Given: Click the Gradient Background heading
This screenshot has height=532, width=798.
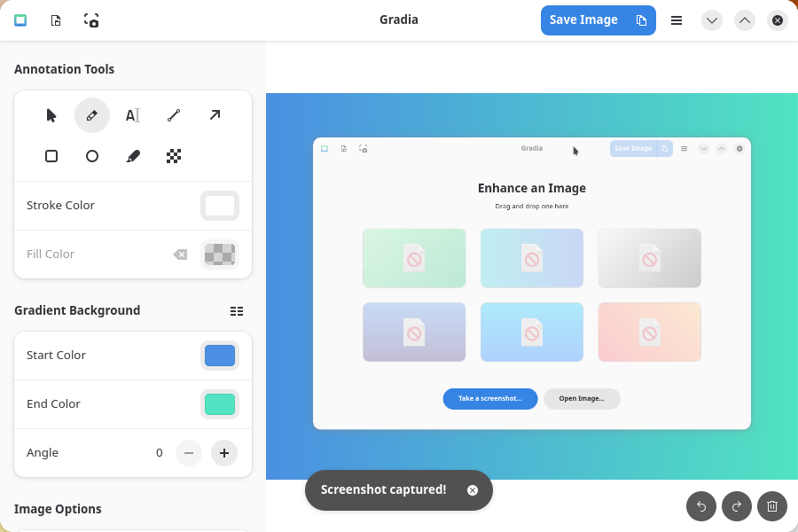Looking at the screenshot, I should click(77, 310).
